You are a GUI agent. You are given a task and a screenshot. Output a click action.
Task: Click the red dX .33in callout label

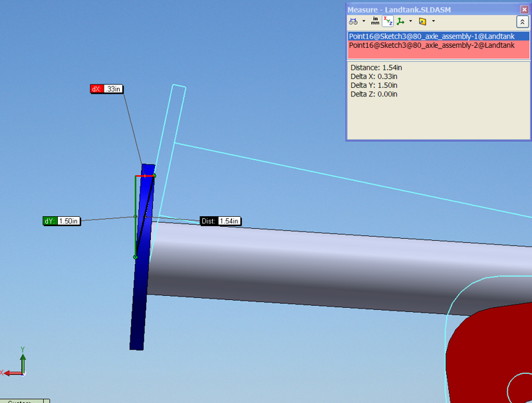106,89
